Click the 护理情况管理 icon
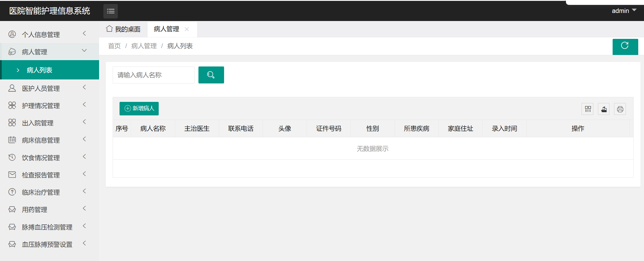Image resolution: width=644 pixels, height=261 pixels. 12,105
